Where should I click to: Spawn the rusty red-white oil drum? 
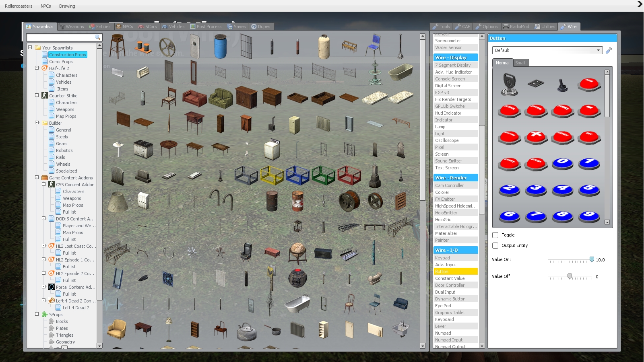(298, 201)
